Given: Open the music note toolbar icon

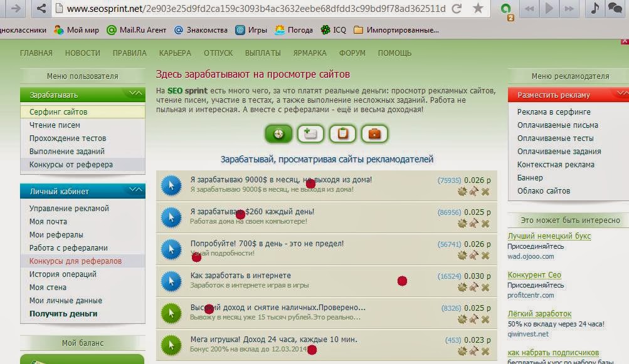Looking at the screenshot, I should click(x=595, y=8).
